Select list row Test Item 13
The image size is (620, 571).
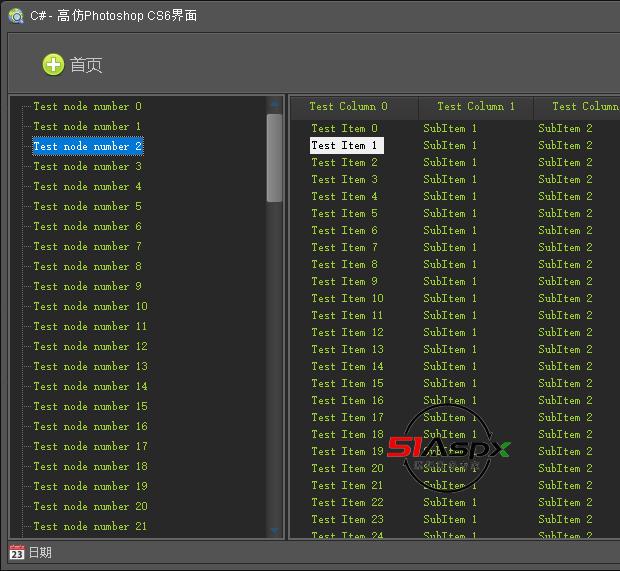pos(348,350)
